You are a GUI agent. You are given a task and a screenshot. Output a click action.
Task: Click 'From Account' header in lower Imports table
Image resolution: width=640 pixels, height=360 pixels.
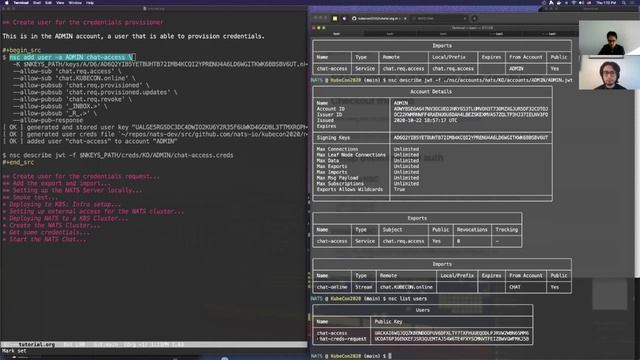(526, 276)
